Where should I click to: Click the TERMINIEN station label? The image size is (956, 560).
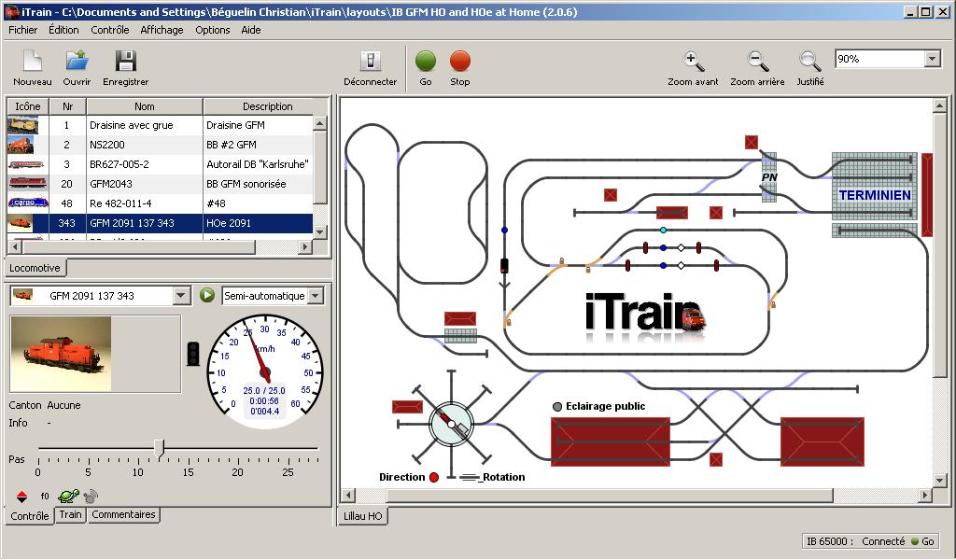coord(875,195)
